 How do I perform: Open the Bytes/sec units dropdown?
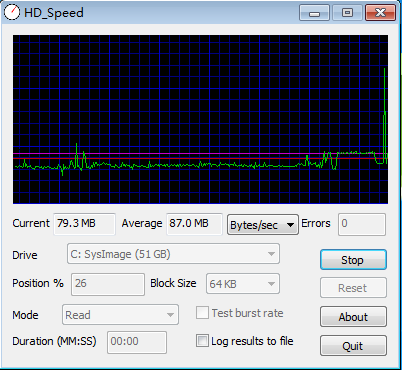pos(263,225)
